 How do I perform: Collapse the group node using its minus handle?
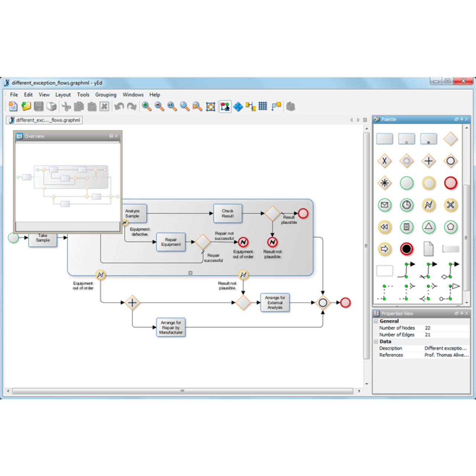tap(190, 273)
